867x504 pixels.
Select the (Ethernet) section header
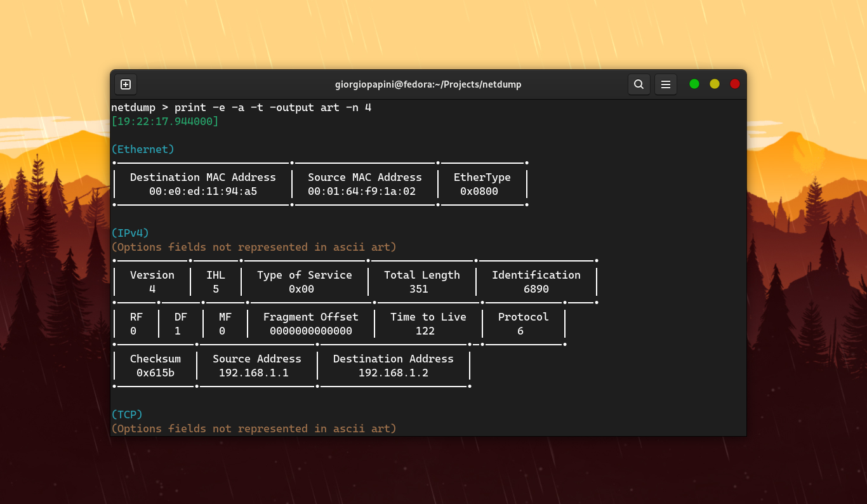point(142,149)
